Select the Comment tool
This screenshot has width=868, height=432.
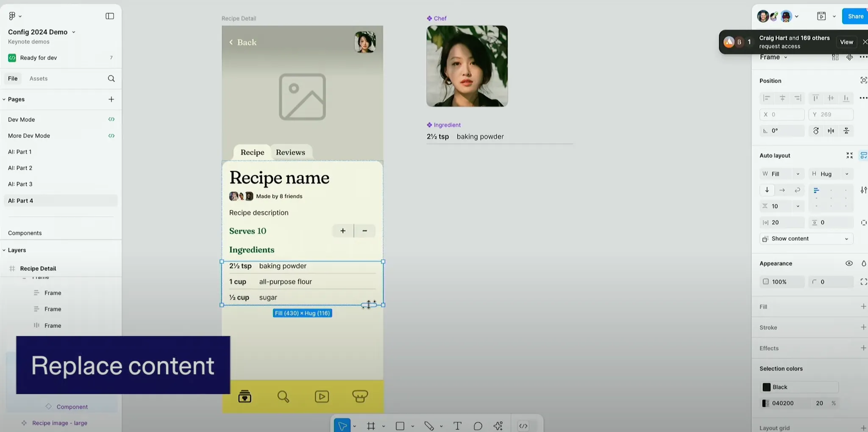(478, 426)
